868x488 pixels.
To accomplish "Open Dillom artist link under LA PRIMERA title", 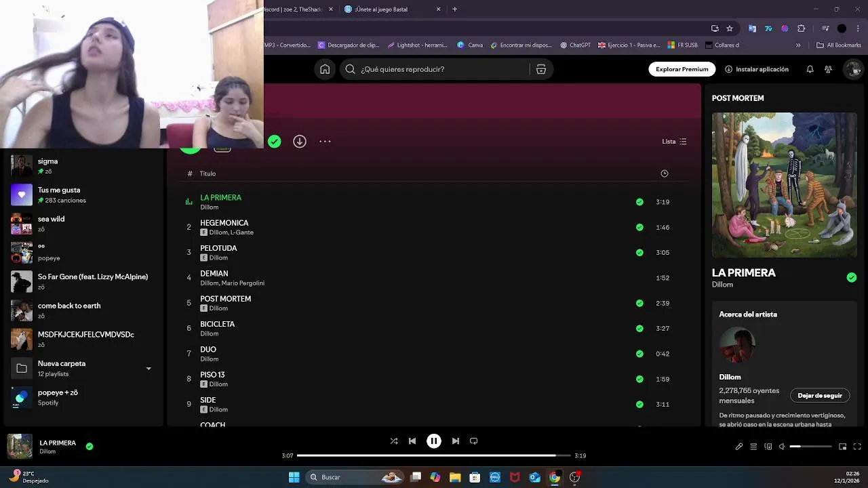I will [722, 285].
